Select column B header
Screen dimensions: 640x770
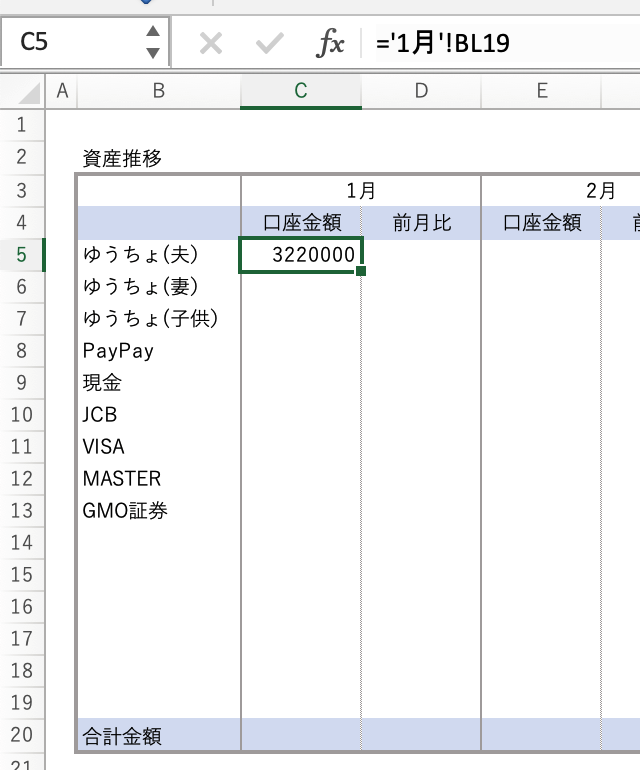(x=158, y=91)
